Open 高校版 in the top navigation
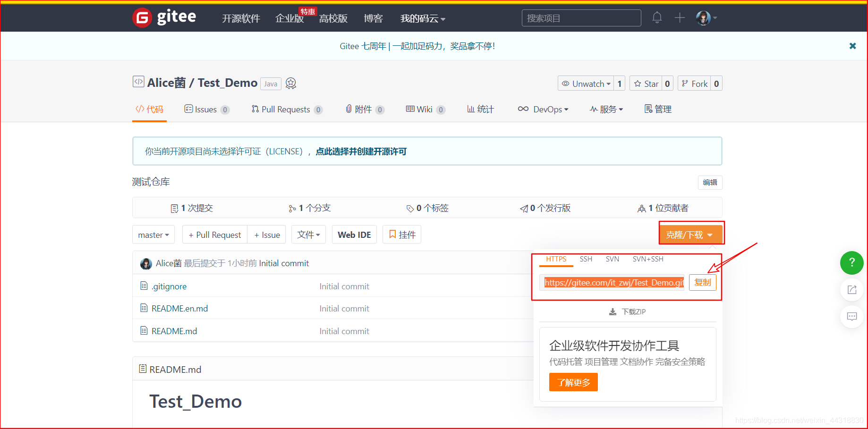 pos(333,18)
